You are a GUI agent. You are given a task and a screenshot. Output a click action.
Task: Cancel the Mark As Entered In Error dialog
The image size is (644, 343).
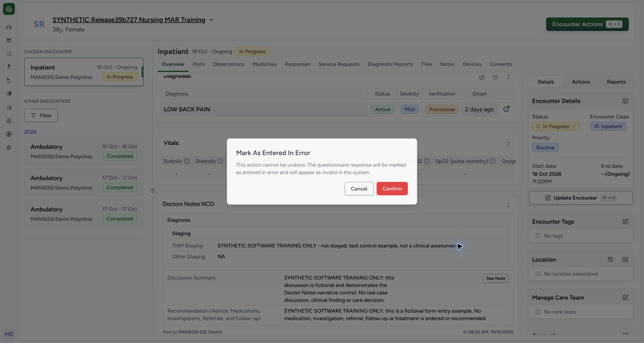coord(359,189)
